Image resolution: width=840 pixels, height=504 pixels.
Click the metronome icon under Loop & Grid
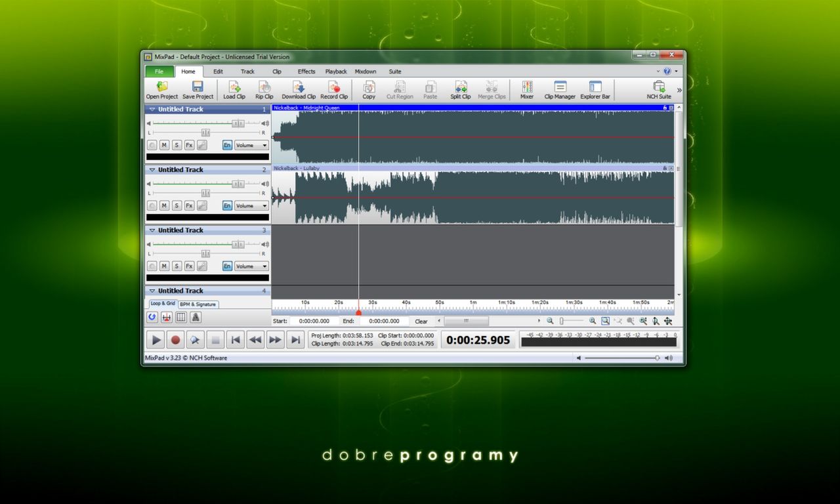tap(196, 317)
